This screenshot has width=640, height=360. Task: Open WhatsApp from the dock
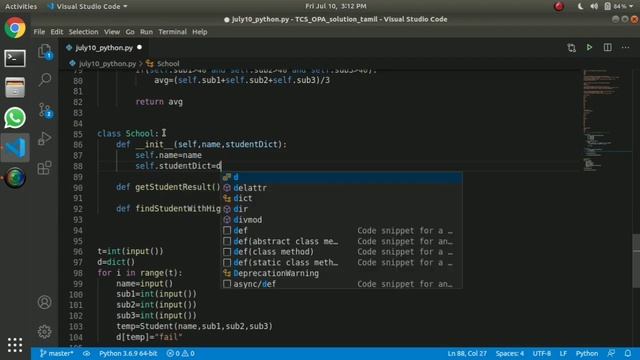(15, 118)
